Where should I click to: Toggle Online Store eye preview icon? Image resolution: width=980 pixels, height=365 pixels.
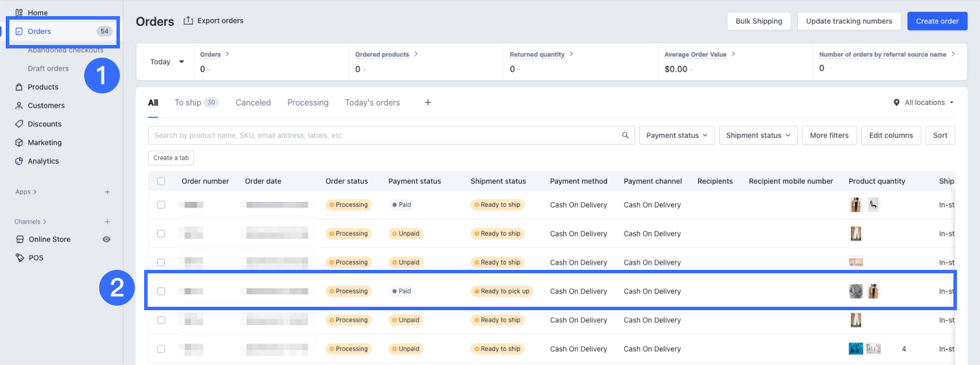(106, 239)
